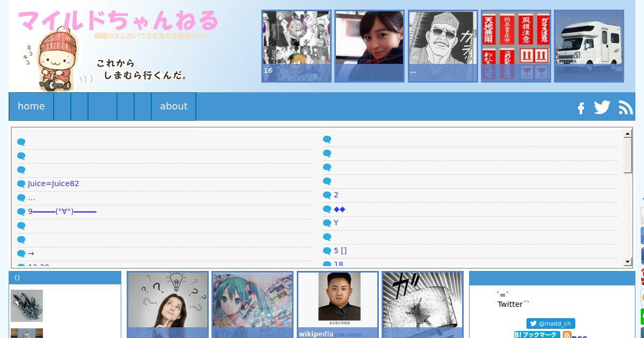
Task: Open the Hatsune Miku illustration thumbnail
Action: 253,305
